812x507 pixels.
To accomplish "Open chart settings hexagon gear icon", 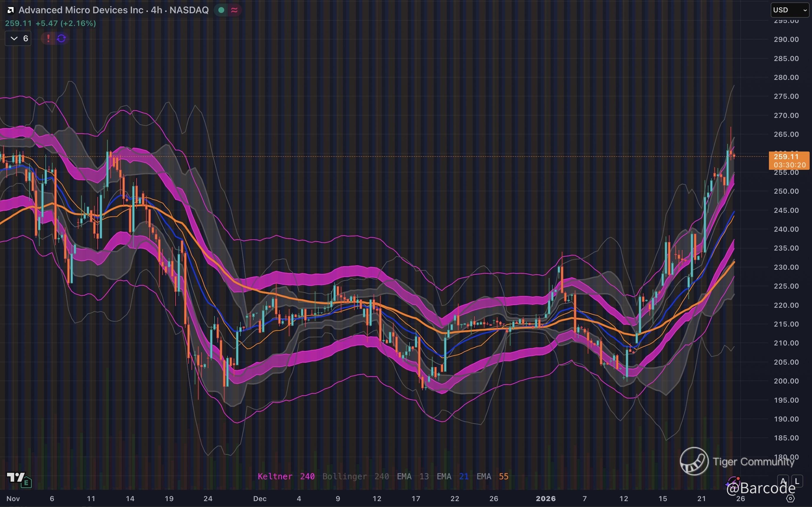I will (790, 499).
